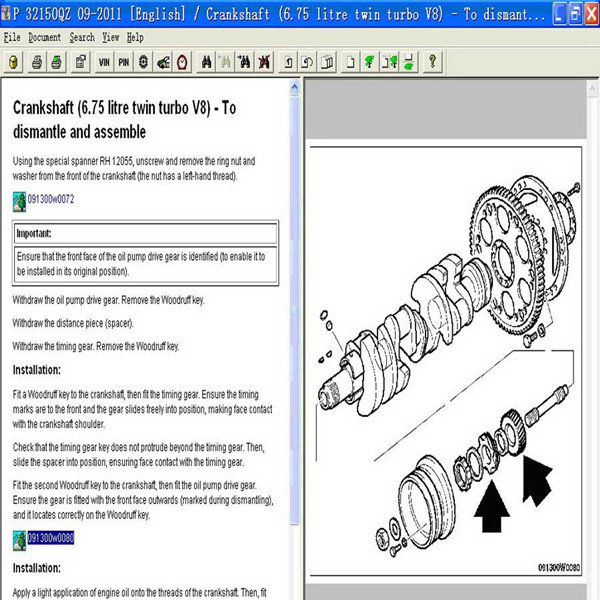Open the File menu
Screen dimensions: 600x600
[12, 37]
